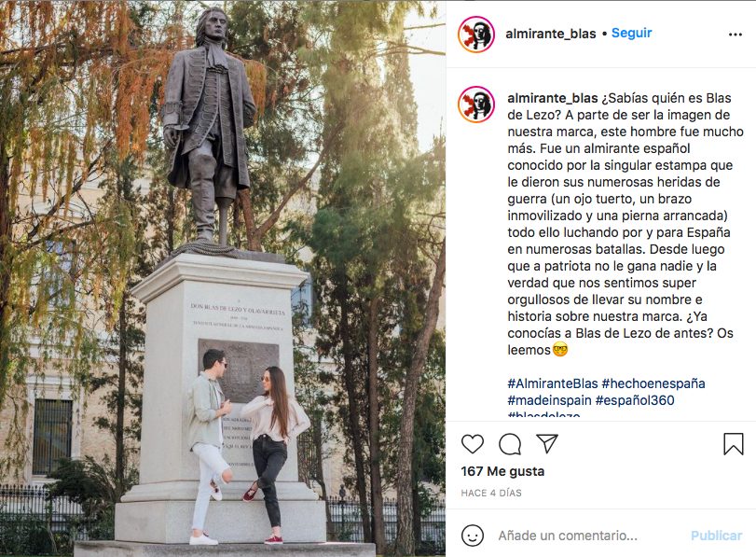Open the three-dots more options menu
This screenshot has width=756, height=557.
(735, 35)
